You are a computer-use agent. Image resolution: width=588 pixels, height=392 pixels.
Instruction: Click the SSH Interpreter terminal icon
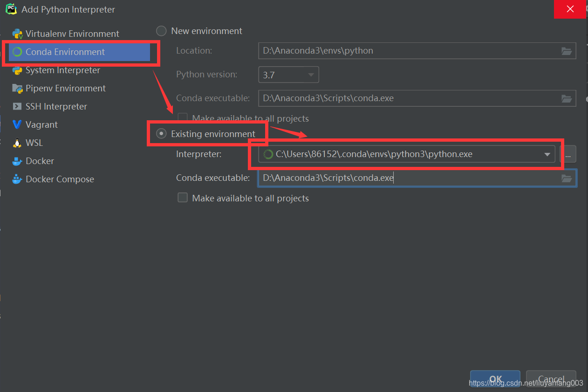[x=17, y=106]
